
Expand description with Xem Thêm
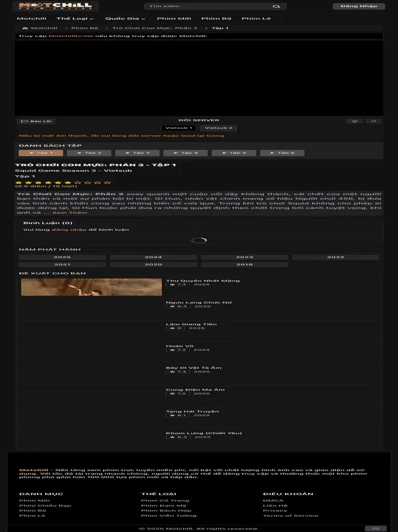coord(69,213)
